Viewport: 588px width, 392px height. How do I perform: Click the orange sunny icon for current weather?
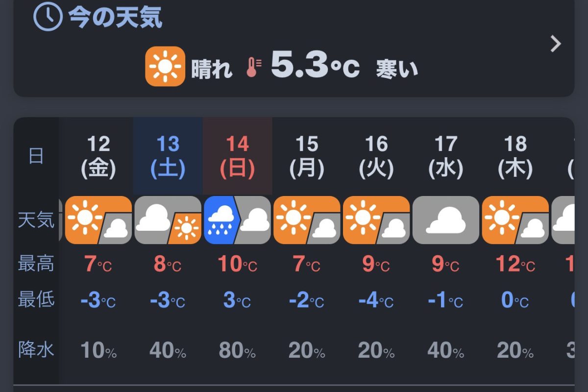(165, 66)
